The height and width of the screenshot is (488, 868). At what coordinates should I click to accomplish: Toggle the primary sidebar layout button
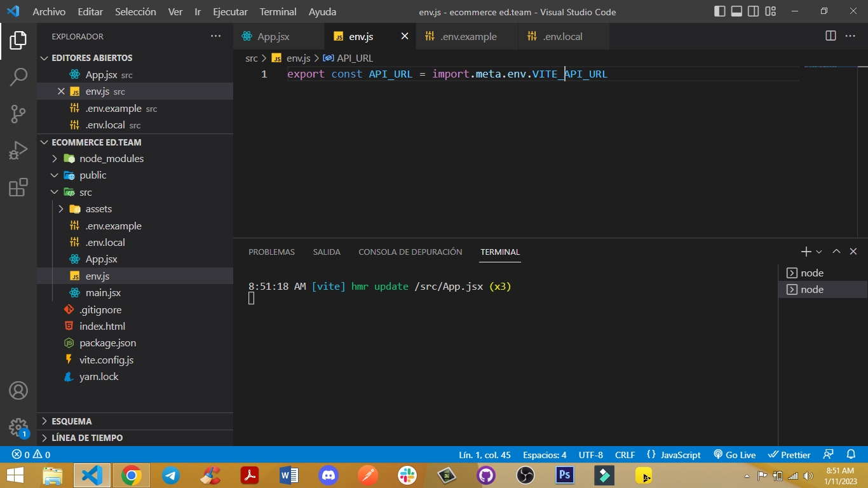[x=720, y=11]
